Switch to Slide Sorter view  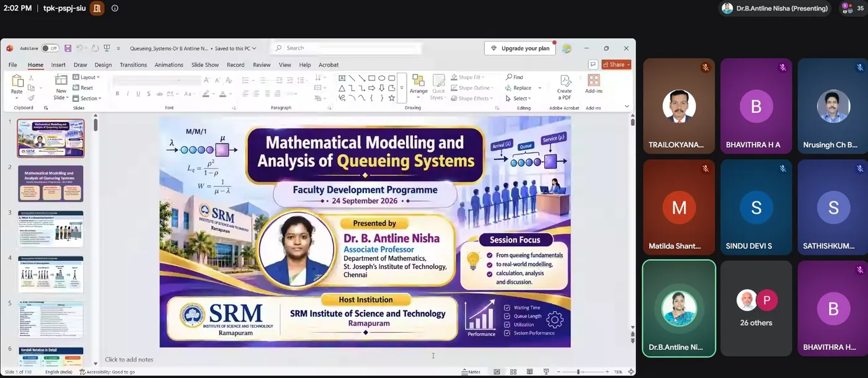(513, 372)
